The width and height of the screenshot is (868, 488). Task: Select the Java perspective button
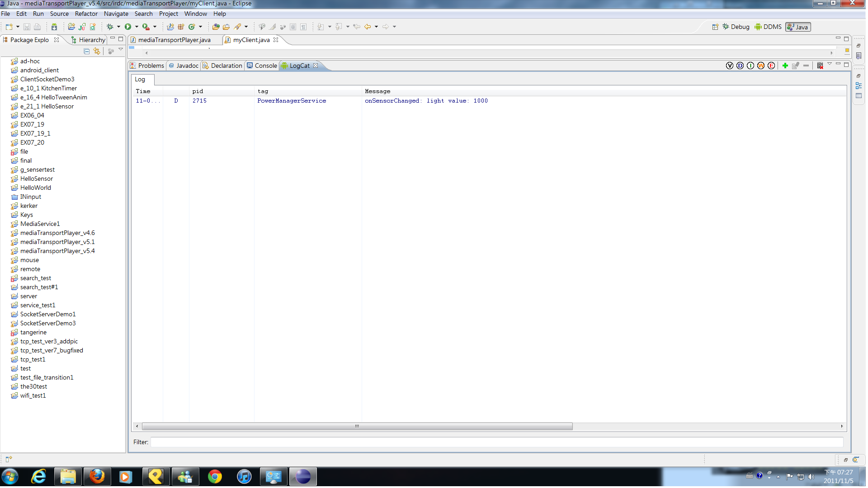(798, 27)
